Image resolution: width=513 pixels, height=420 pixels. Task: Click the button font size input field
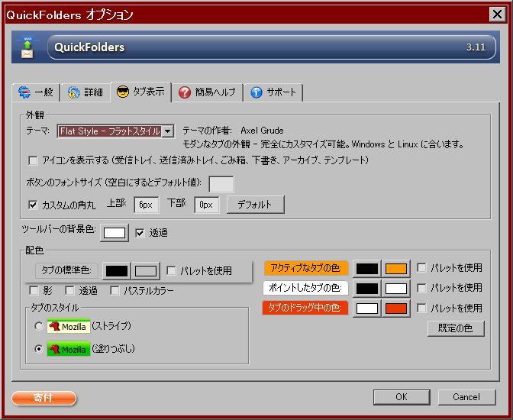point(221,184)
